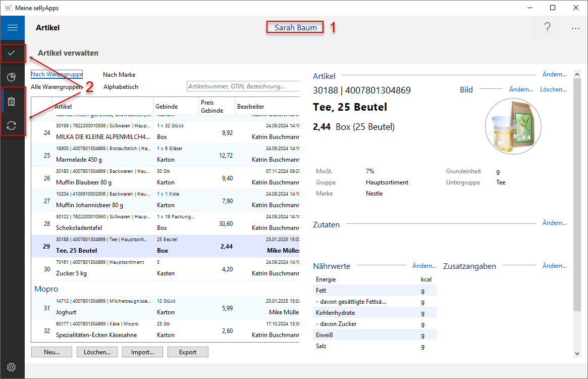Open the Alle Warengruppen filter
Image resolution: width=588 pixels, height=379 pixels.
pos(57,87)
